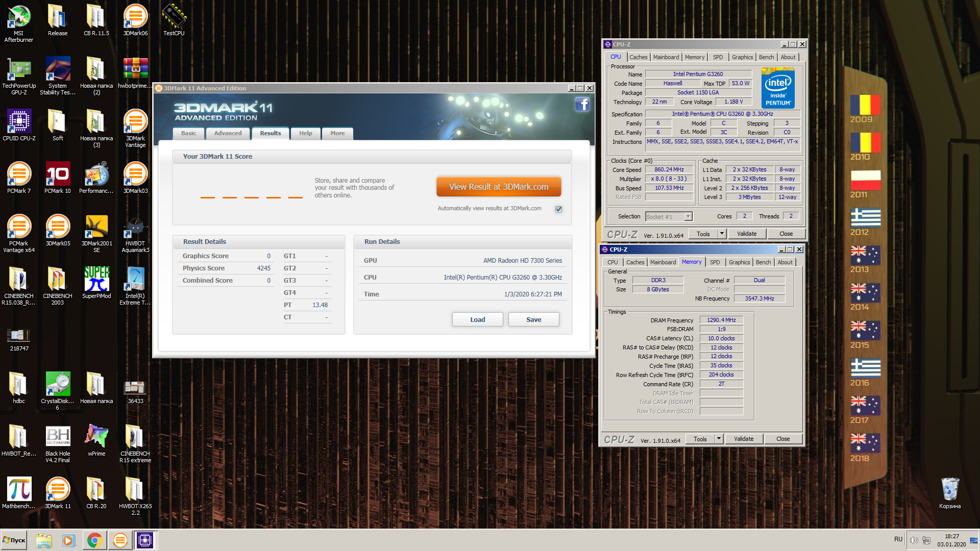Screen dimensions: 980x551
Task: Click Facebook icon in 3DMark 11
Action: pyautogui.click(x=582, y=104)
